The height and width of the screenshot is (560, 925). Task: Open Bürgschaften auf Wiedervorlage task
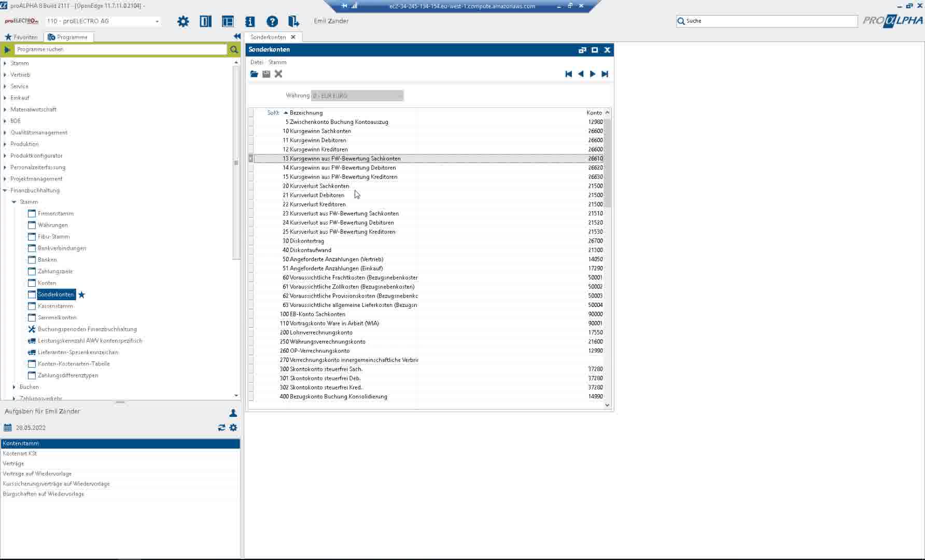coord(120,494)
